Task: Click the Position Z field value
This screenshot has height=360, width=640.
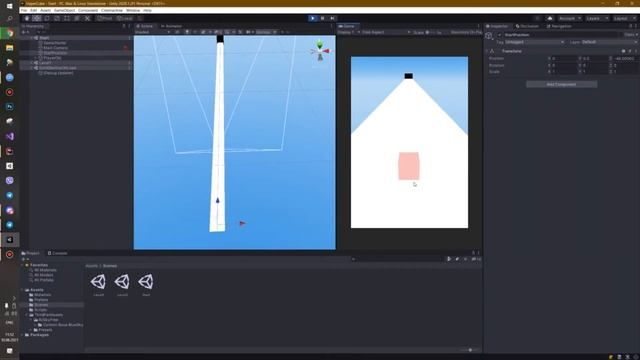Action: pos(625,58)
